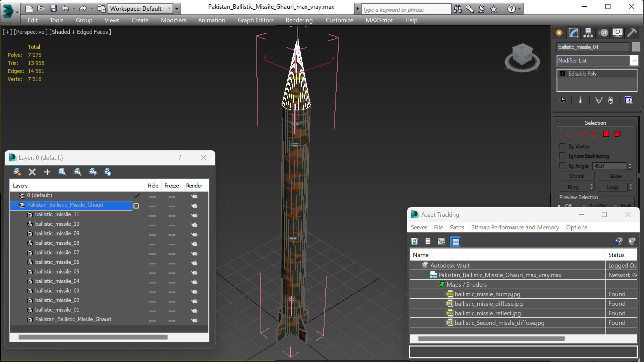
Task: Toggle Freeze for ballistic_missile_10 layer row
Action: [x=172, y=225]
